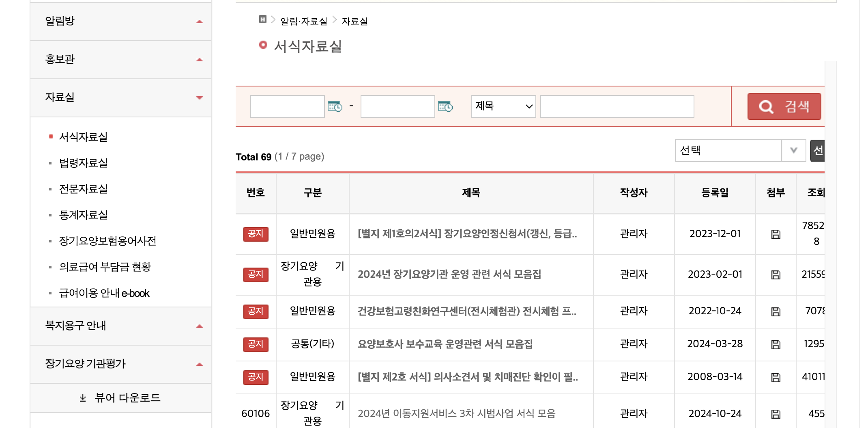
Task: Click the 검색 search button
Action: point(784,106)
